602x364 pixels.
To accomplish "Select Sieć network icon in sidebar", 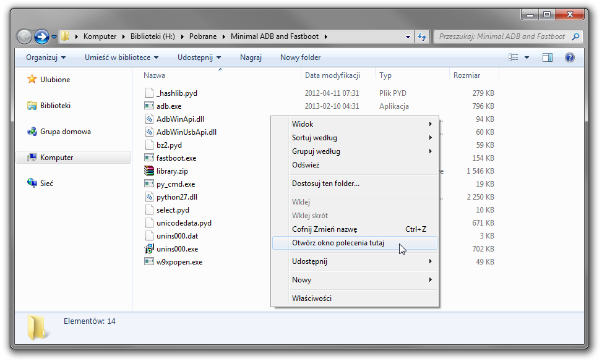I will (32, 183).
